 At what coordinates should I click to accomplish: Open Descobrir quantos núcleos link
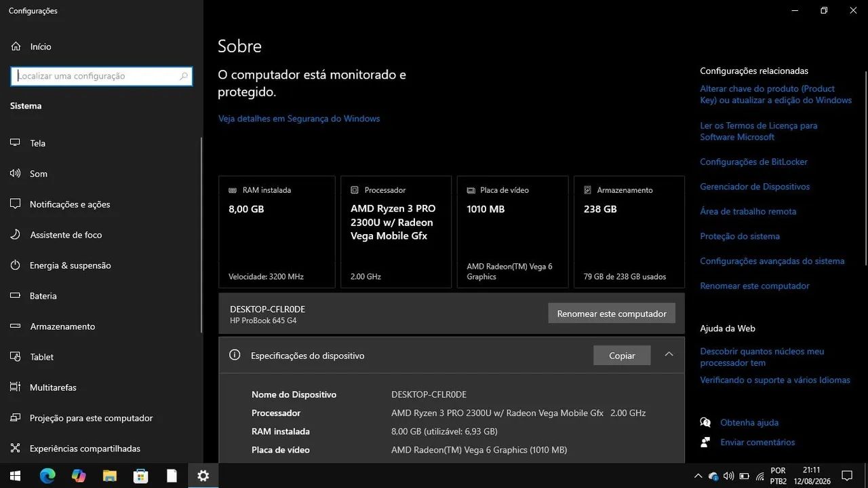click(x=762, y=357)
